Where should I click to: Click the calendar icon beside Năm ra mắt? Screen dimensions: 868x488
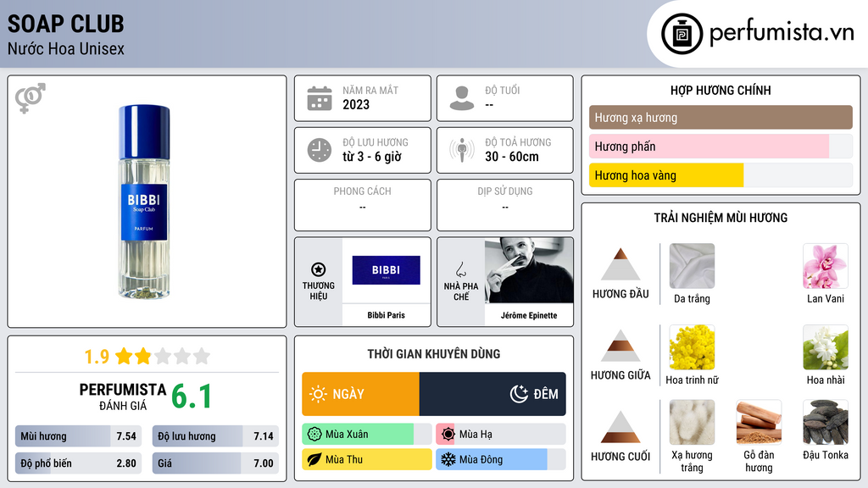(320, 98)
